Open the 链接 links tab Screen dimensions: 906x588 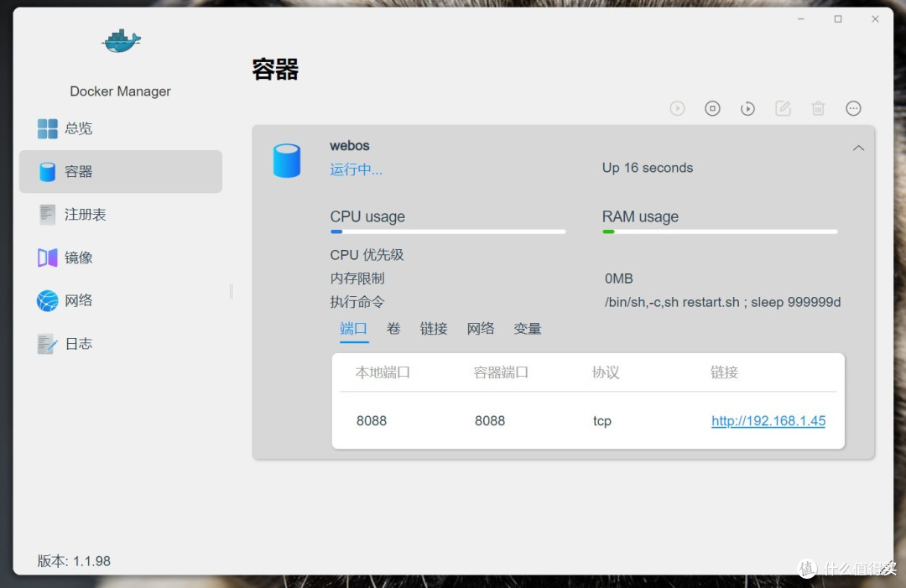434,329
